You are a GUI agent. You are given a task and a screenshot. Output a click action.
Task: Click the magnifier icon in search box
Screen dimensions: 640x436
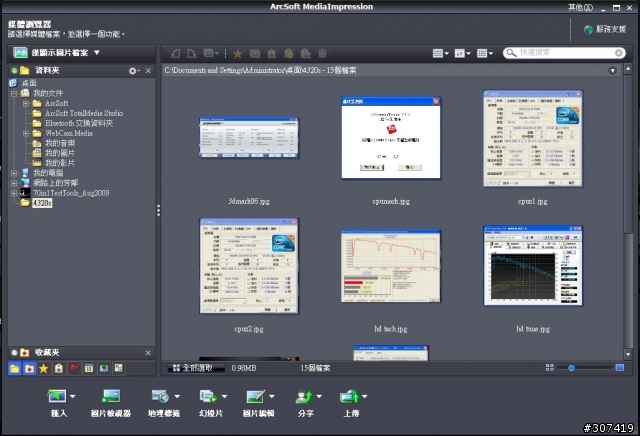point(510,53)
